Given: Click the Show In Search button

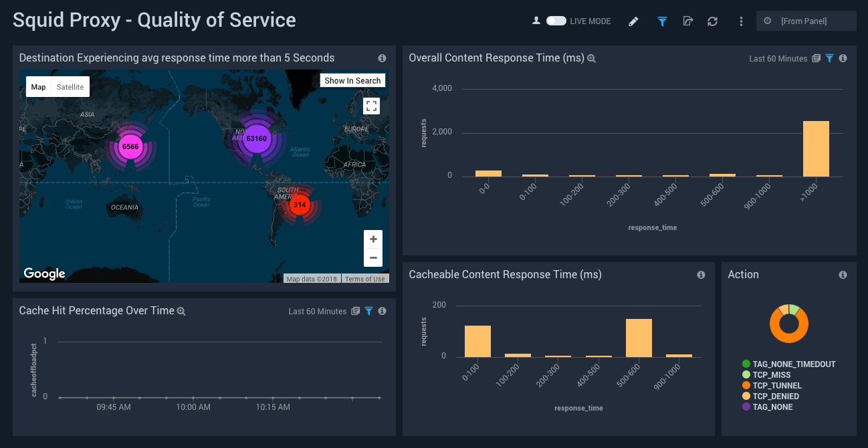Looking at the screenshot, I should 352,81.
